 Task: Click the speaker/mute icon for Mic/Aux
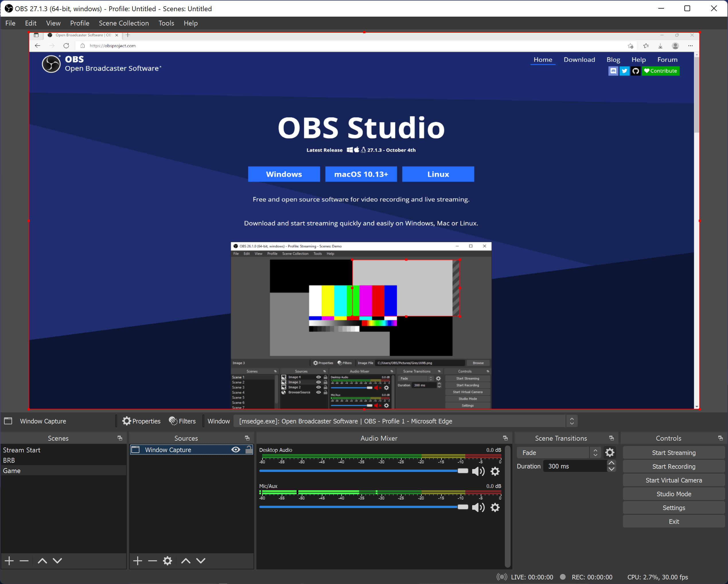pyautogui.click(x=478, y=507)
